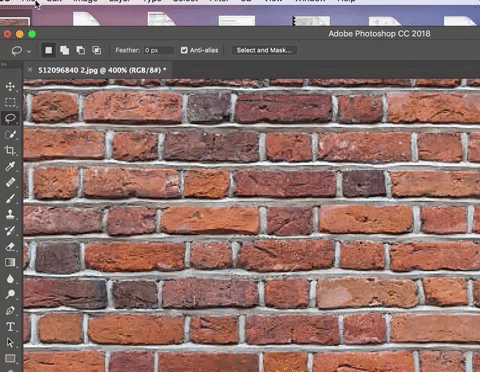Choose the Quick Selection tool
The width and height of the screenshot is (480, 372).
pyautogui.click(x=10, y=135)
